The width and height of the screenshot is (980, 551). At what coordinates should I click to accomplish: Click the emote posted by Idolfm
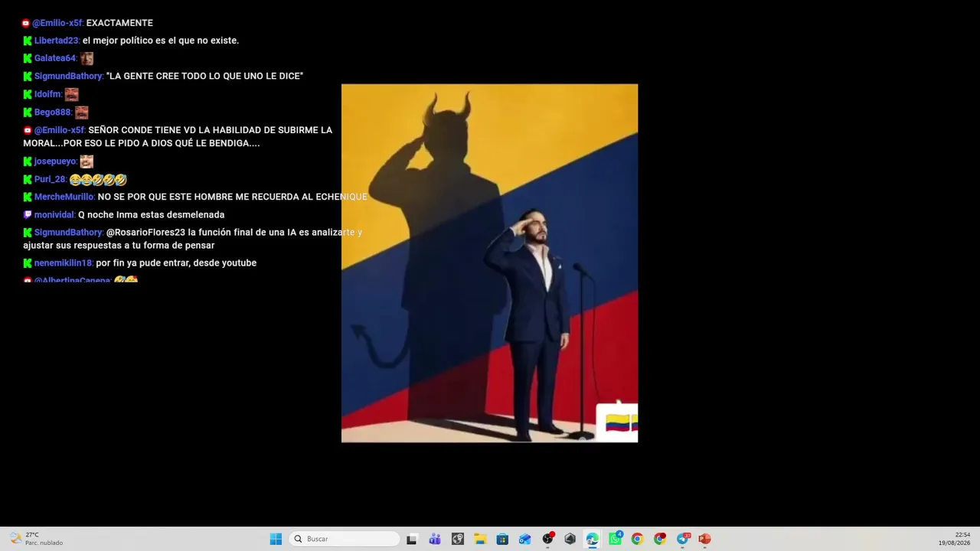tap(71, 94)
